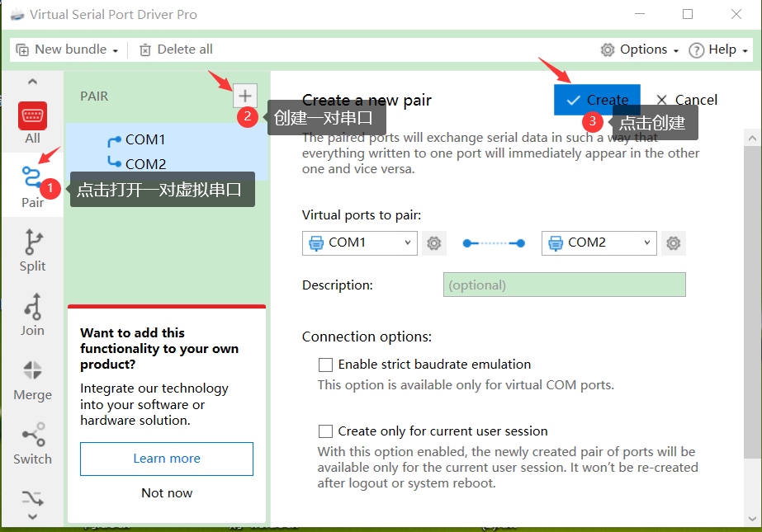The height and width of the screenshot is (532, 762).
Task: Select the Split bundle type
Action: (32, 251)
